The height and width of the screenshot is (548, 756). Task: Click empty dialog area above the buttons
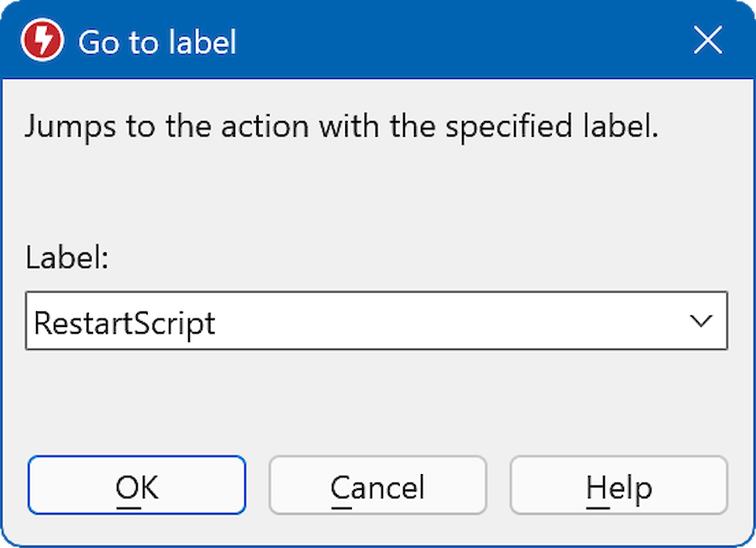[378, 403]
